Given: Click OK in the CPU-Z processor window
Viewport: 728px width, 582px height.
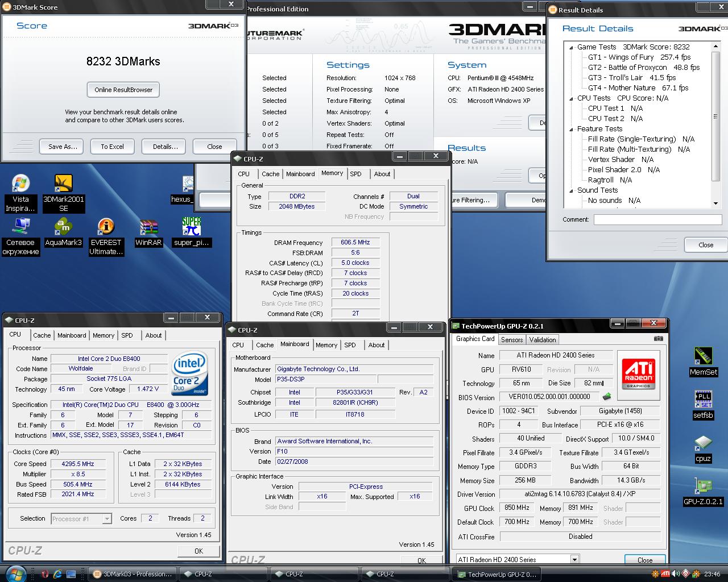Looking at the screenshot, I should (x=198, y=551).
